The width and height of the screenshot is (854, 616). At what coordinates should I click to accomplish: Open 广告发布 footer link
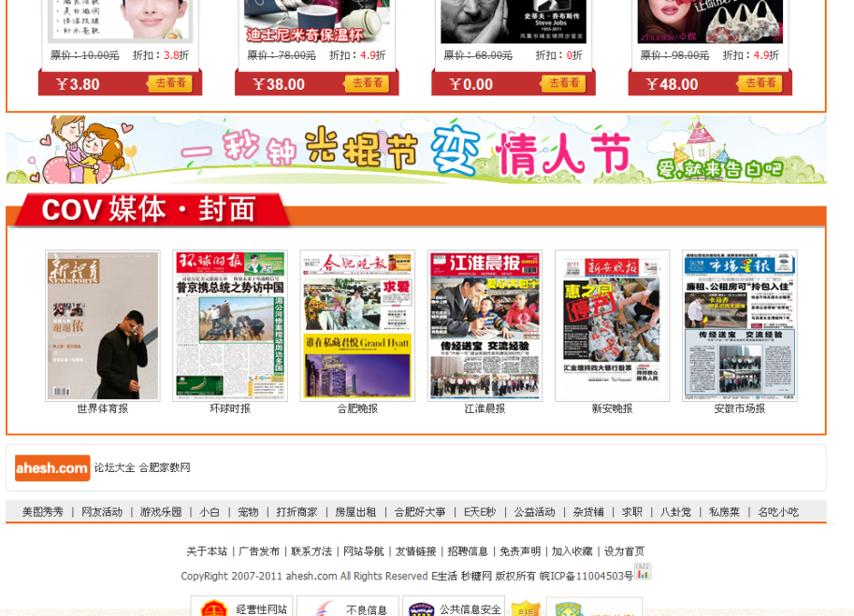(x=259, y=552)
